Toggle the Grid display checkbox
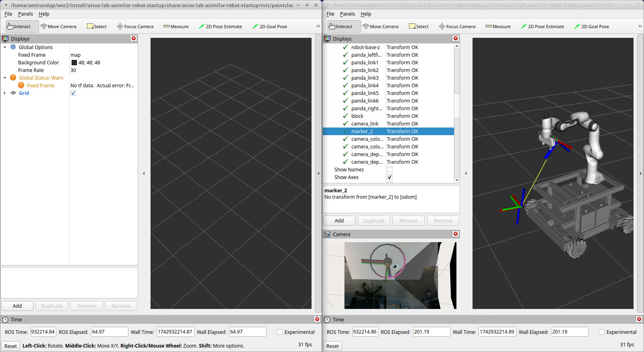 point(73,93)
